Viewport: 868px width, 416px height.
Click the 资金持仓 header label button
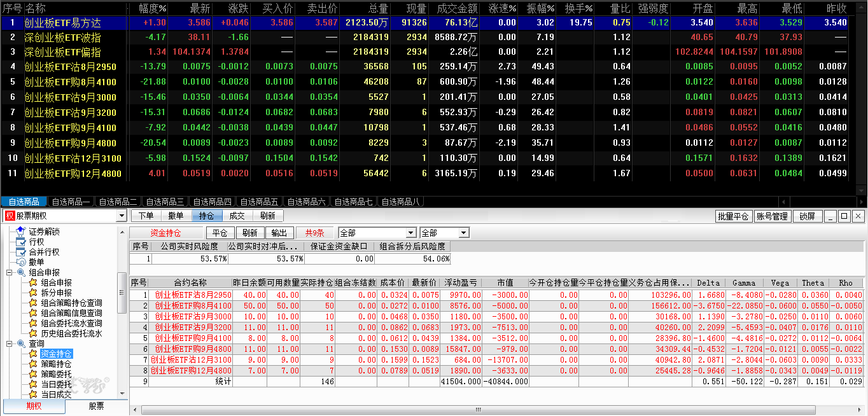(165, 233)
